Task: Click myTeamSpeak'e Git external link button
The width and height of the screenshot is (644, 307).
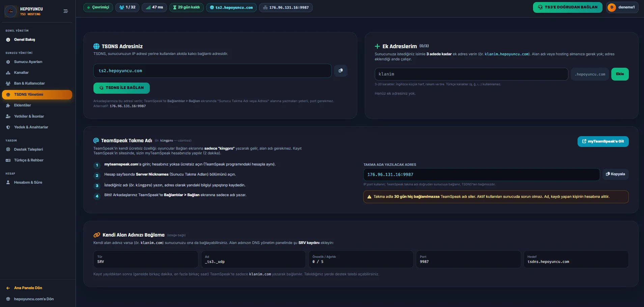Action: (x=603, y=142)
